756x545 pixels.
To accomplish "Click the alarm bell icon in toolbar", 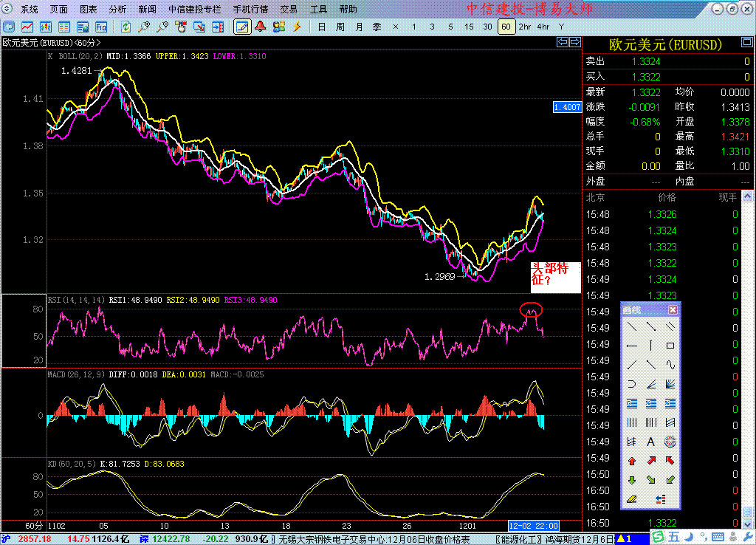I will 260,27.
